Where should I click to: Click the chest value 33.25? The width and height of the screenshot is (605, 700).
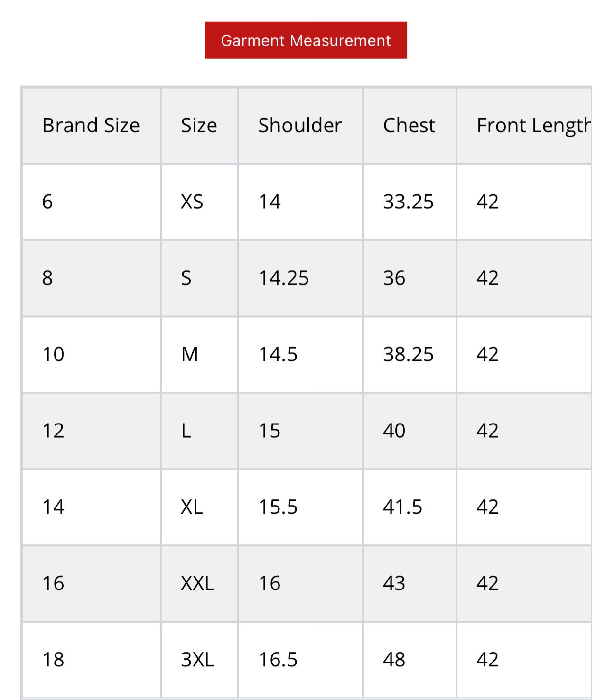click(x=408, y=202)
